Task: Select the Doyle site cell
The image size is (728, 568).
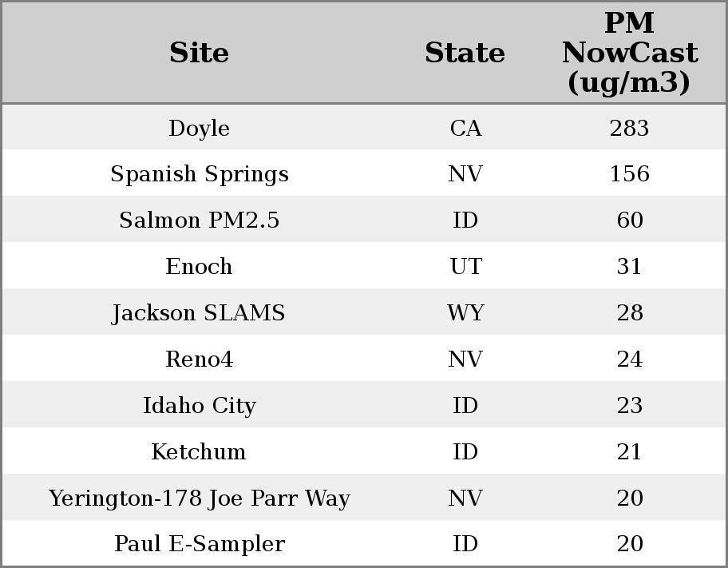Action: (199, 128)
